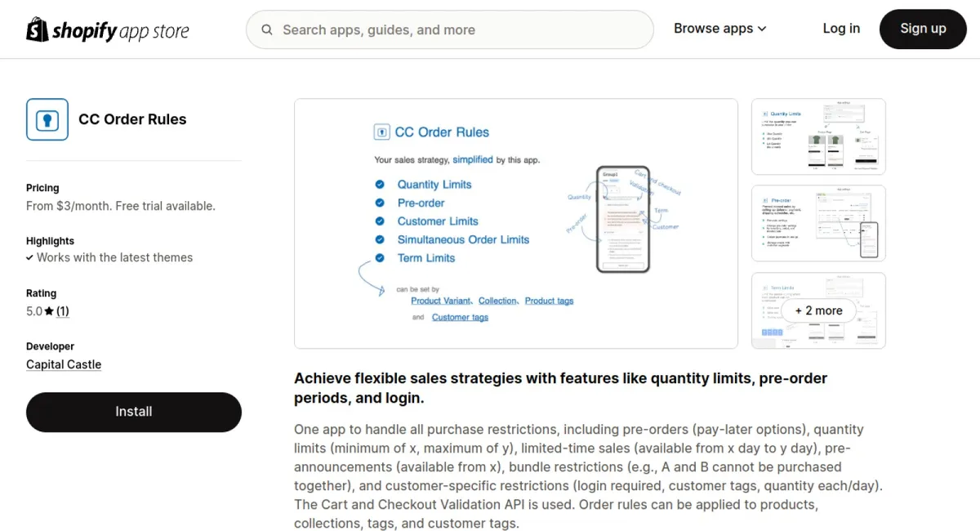Viewport: 980px width, 531px height.
Task: Expand the Browse apps chevron
Action: [x=762, y=29]
